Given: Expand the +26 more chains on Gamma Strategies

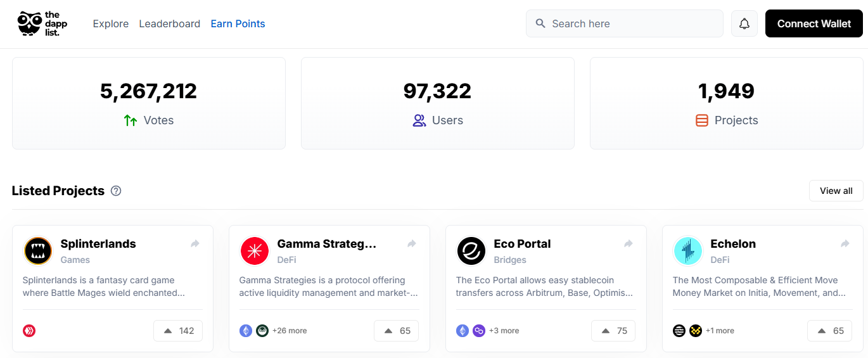Looking at the screenshot, I should coord(290,331).
